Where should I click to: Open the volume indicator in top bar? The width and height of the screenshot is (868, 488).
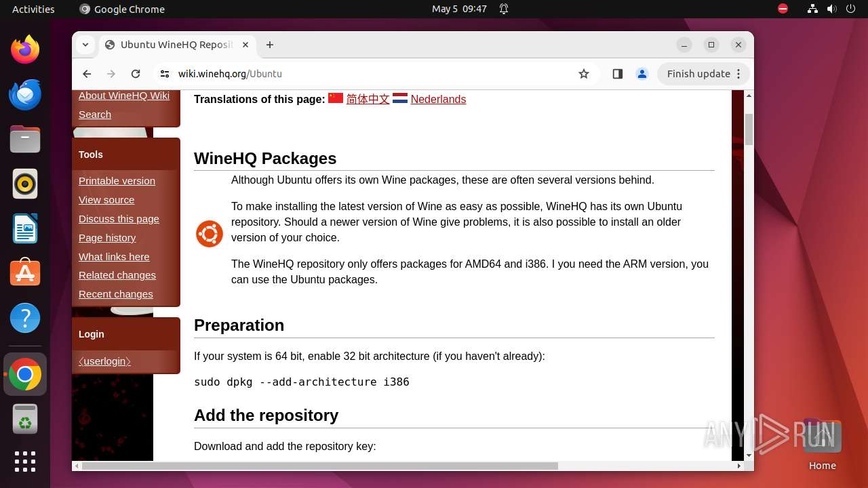click(832, 9)
